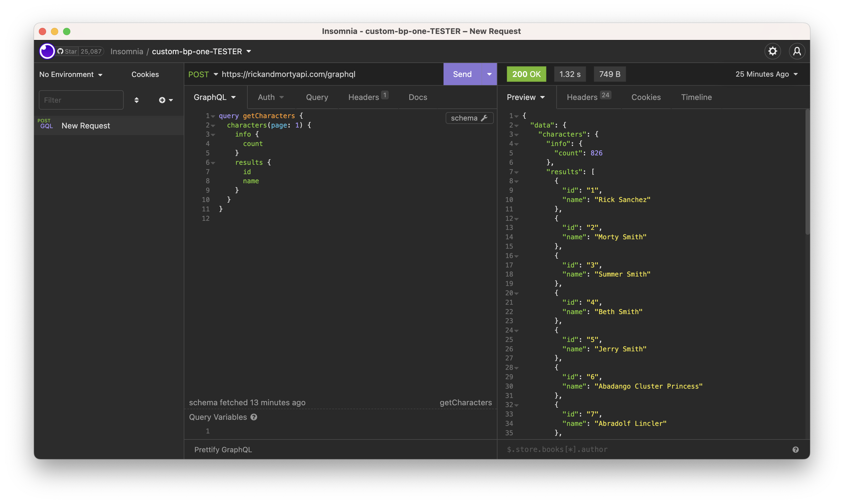Open the GraphQL body type dropdown
The height and width of the screenshot is (504, 844).
[215, 97]
